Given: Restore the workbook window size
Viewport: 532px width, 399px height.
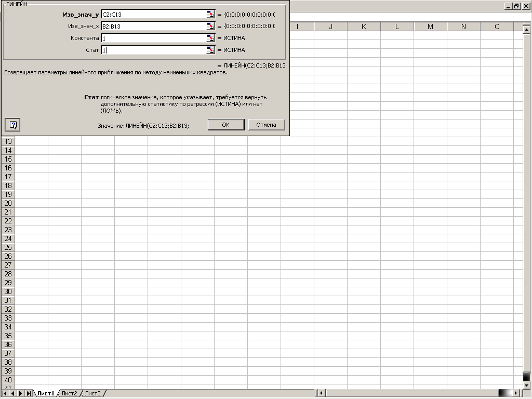Looking at the screenshot, I should [x=516, y=6].
